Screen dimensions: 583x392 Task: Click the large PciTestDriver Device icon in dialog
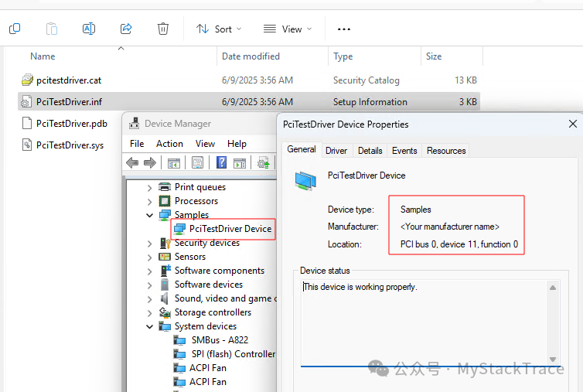coord(305,181)
